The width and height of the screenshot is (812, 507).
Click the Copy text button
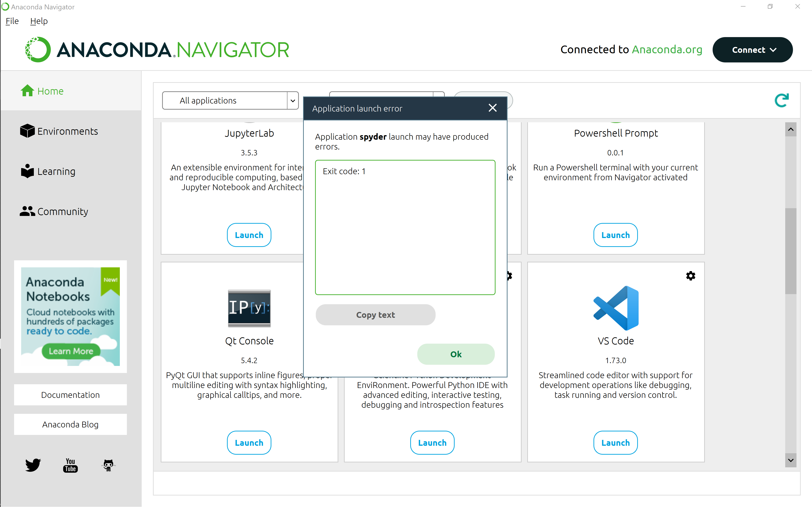tap(375, 315)
